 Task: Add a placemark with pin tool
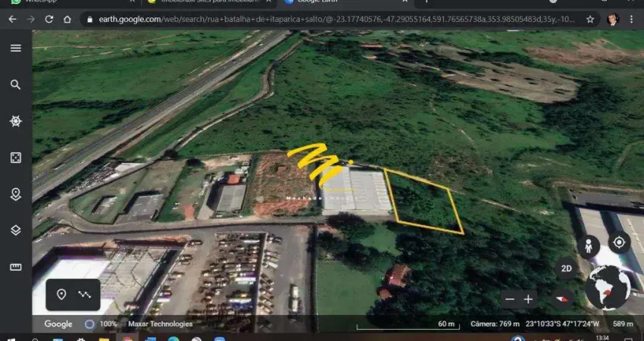point(61,295)
